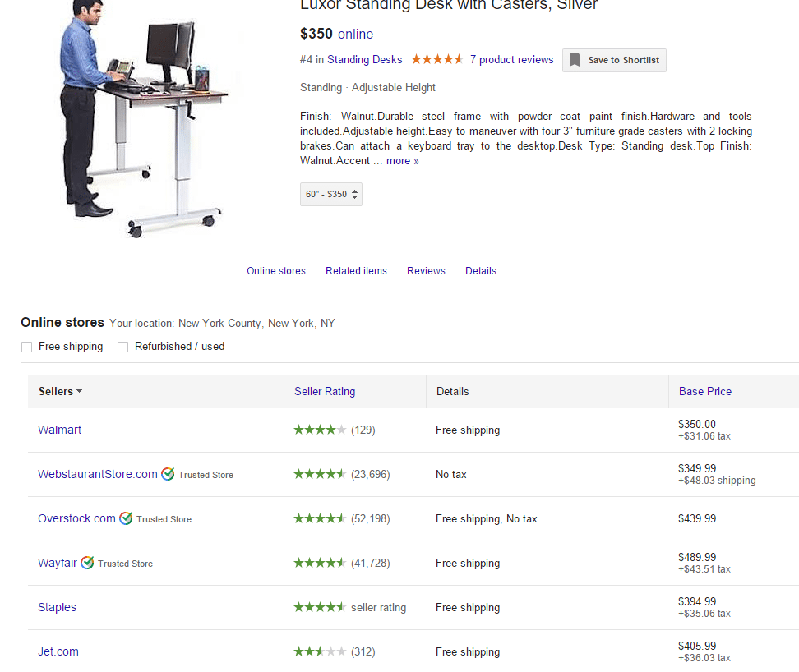This screenshot has width=799, height=672.
Task: Open the WebstaurantStore.com seller link
Action: 98,475
